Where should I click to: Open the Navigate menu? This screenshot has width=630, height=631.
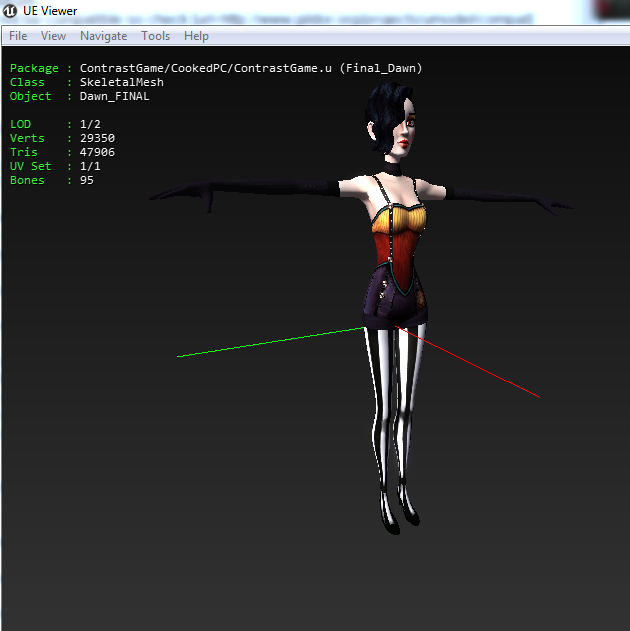point(103,36)
